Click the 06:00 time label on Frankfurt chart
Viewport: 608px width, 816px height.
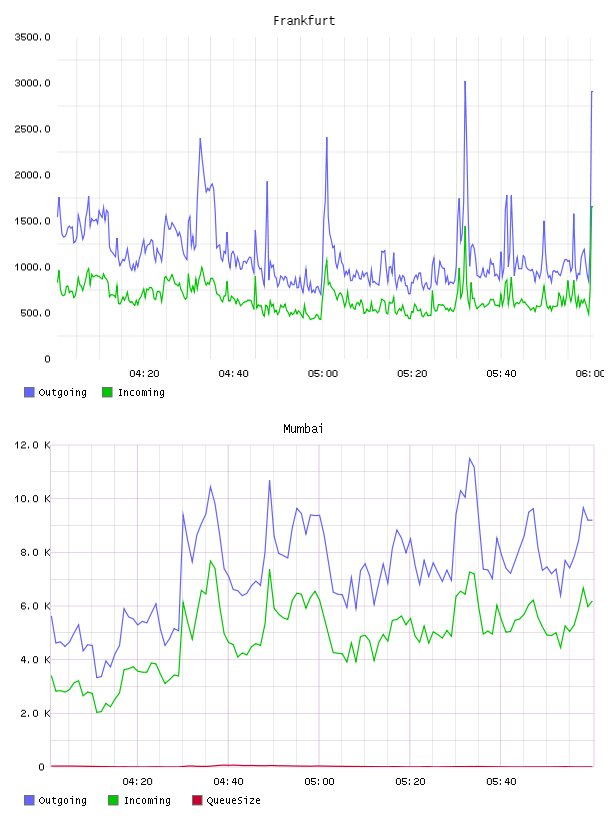pyautogui.click(x=590, y=374)
